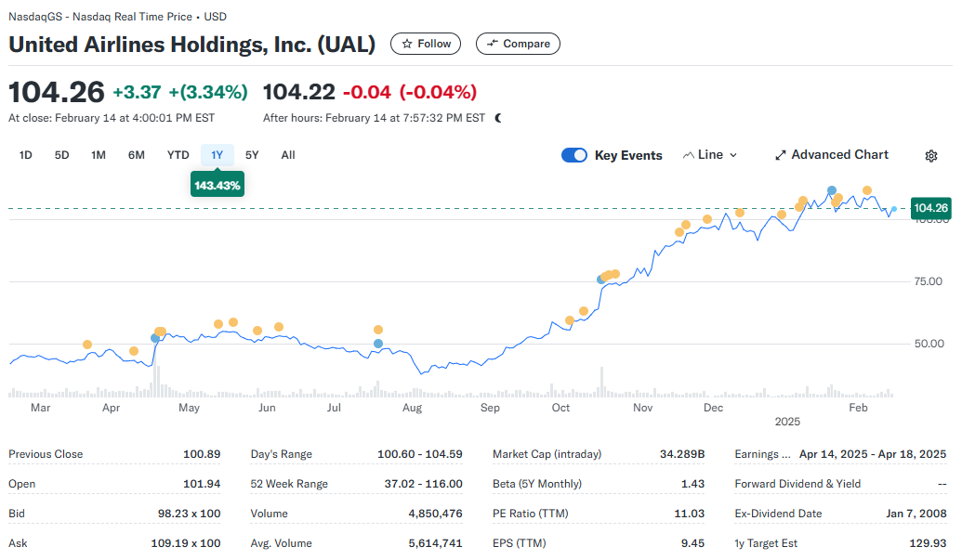This screenshot has width=962, height=560.
Task: Click the blue event marker in mid-April
Action: [x=155, y=338]
